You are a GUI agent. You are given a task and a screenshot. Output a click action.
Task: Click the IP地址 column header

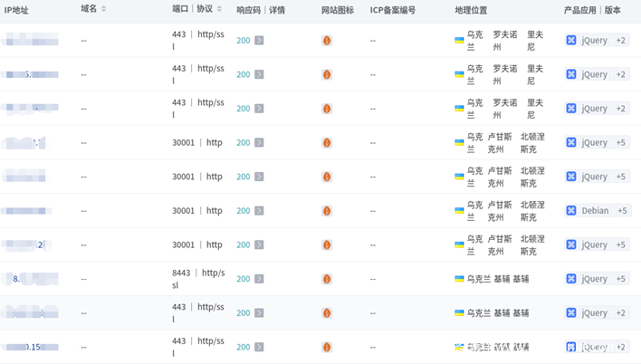coord(16,10)
